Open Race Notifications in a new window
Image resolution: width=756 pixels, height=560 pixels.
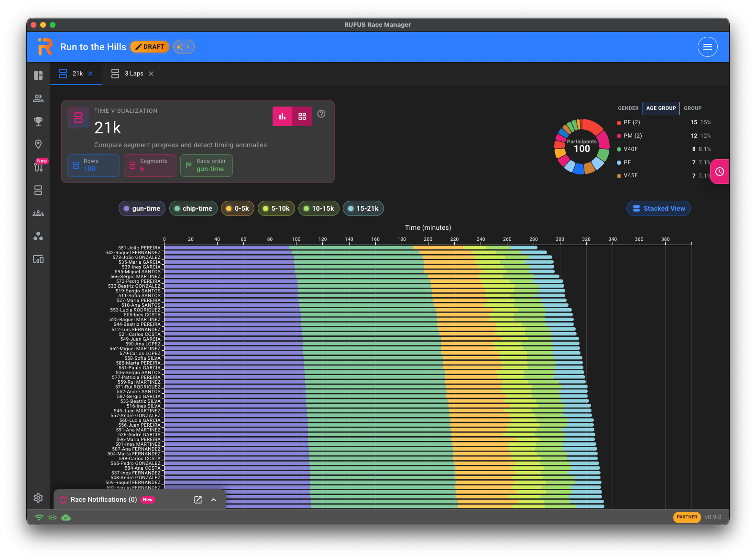point(198,500)
